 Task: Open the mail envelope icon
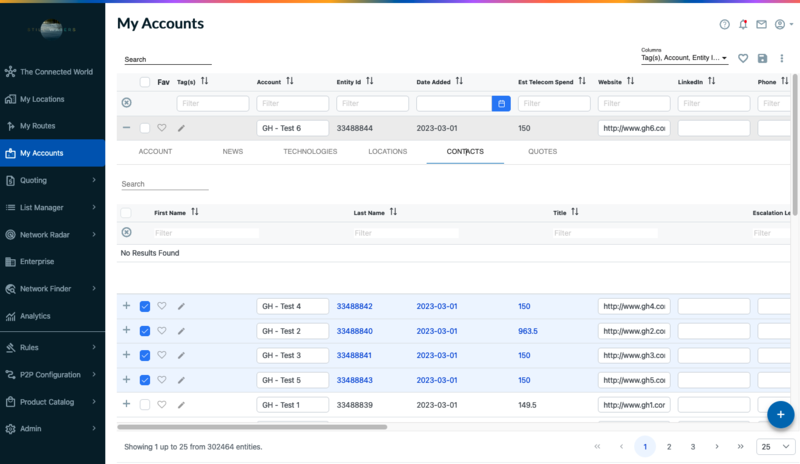click(x=761, y=24)
